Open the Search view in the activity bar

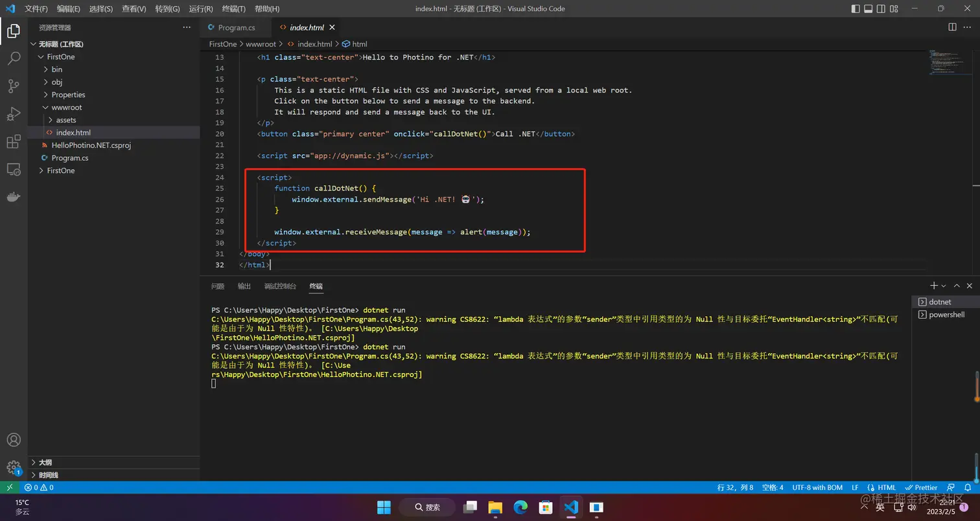pyautogui.click(x=14, y=58)
